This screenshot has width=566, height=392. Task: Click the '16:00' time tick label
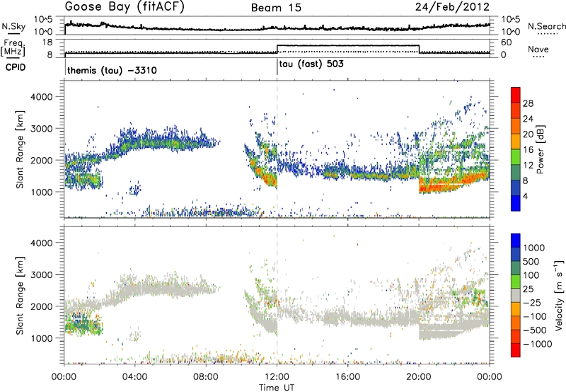pos(347,377)
